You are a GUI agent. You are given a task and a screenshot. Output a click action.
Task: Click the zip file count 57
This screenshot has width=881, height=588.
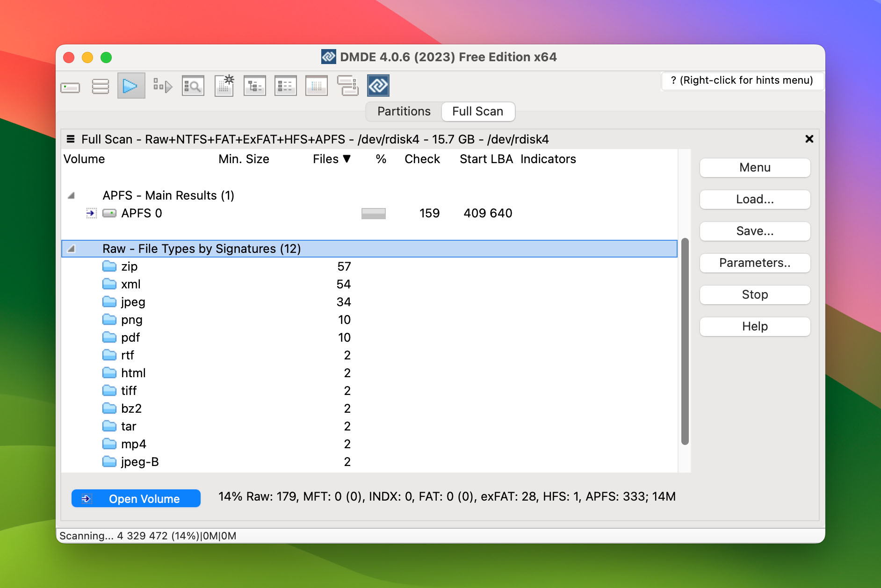coord(344,266)
